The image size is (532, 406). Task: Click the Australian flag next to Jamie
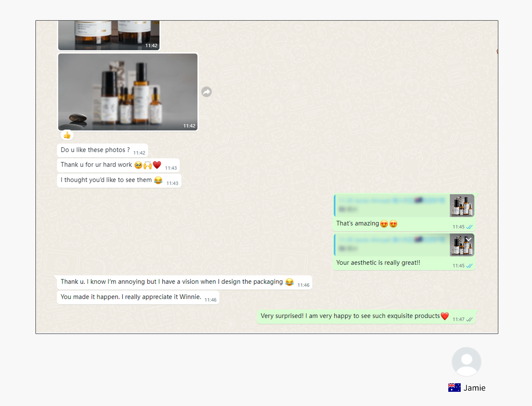pyautogui.click(x=454, y=388)
